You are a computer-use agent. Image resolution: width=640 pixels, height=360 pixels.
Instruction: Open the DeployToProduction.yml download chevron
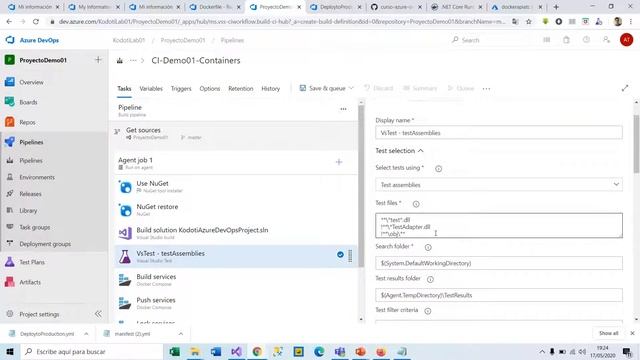(x=86, y=334)
